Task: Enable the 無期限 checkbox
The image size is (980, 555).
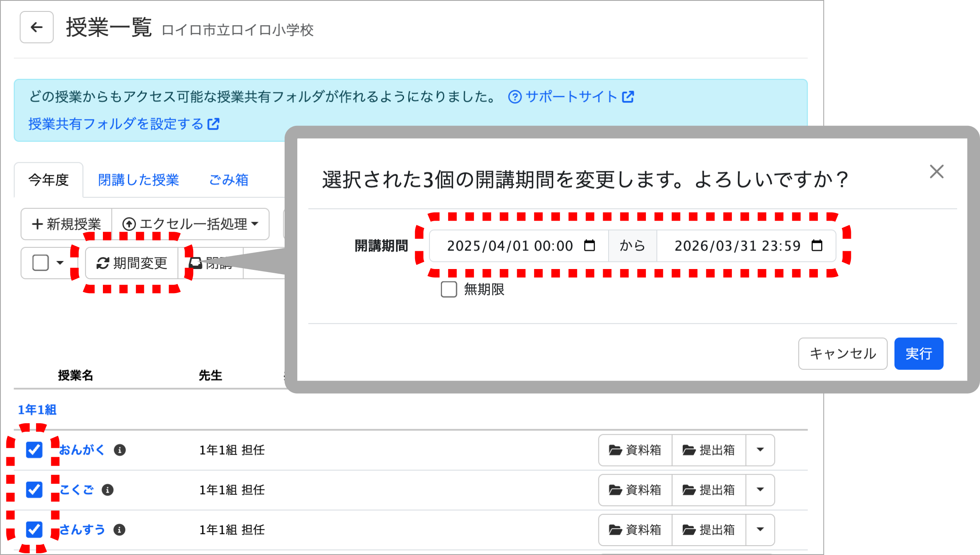Action: pos(449,289)
